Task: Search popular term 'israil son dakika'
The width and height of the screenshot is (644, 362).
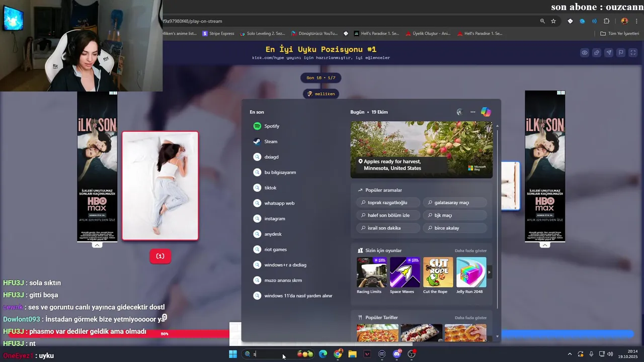Action: point(387,228)
